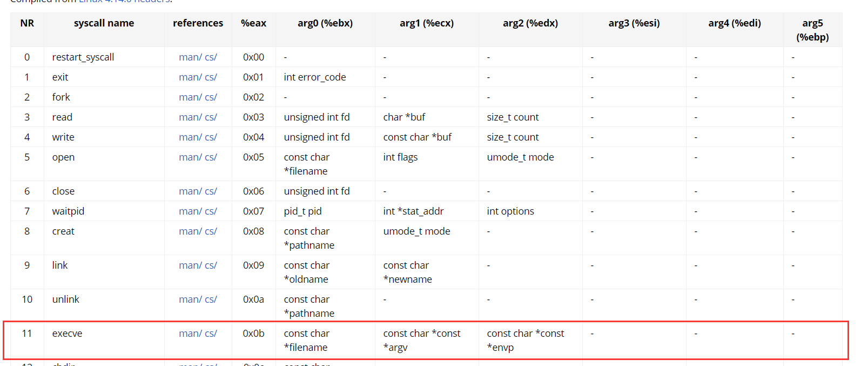Open the man/ link for restart_syscall
The image size is (868, 366).
[190, 57]
